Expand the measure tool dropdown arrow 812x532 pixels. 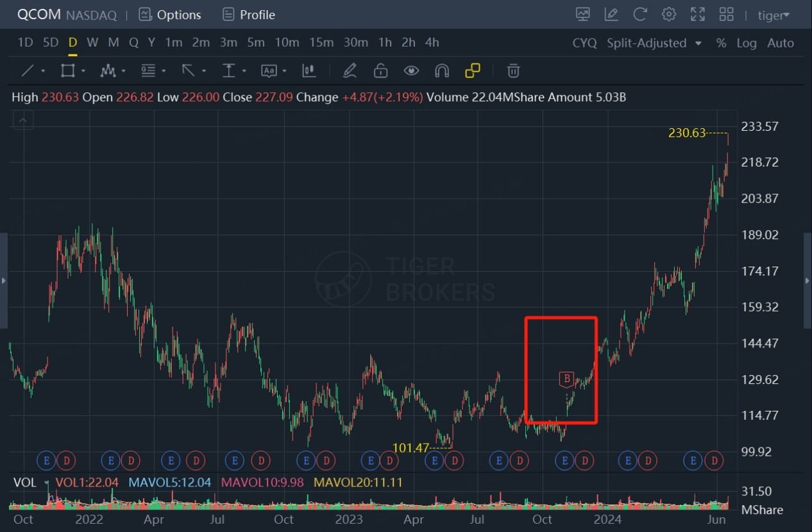244,71
